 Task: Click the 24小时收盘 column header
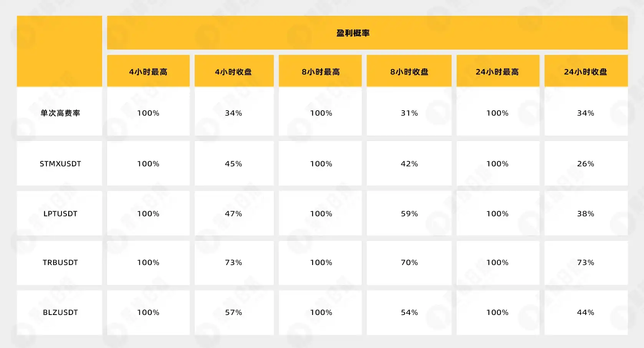point(586,72)
